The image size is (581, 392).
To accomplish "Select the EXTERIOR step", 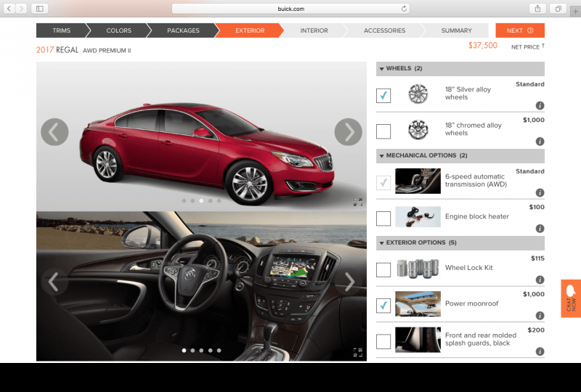I will [250, 30].
